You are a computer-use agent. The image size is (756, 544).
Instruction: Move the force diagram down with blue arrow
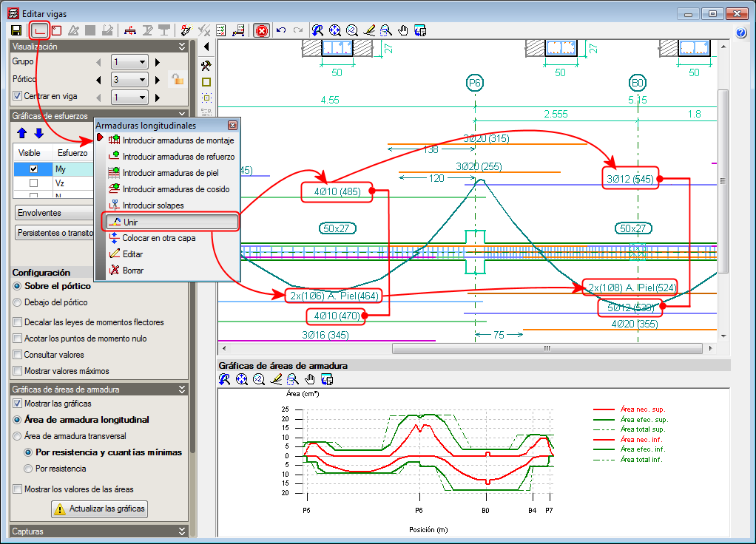click(38, 133)
